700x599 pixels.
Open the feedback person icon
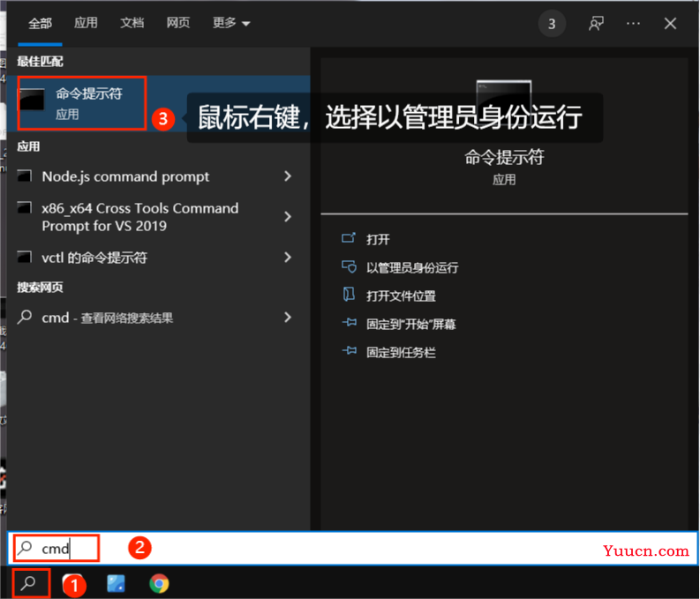[596, 23]
